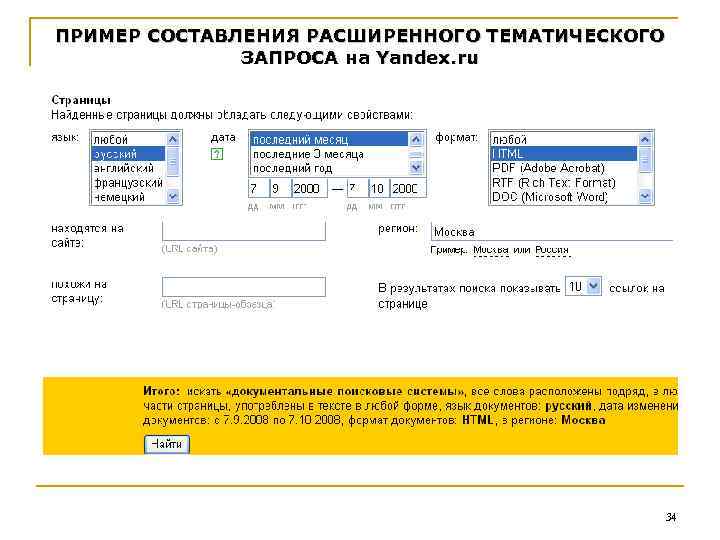Click the "Москва" example link under регион
The image size is (720, 540).
click(491, 250)
